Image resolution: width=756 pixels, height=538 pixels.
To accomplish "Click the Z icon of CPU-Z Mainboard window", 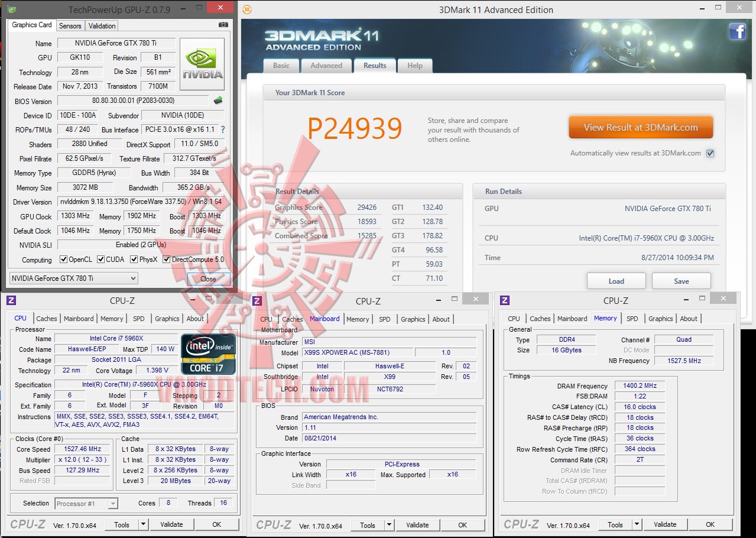I will pos(257,301).
